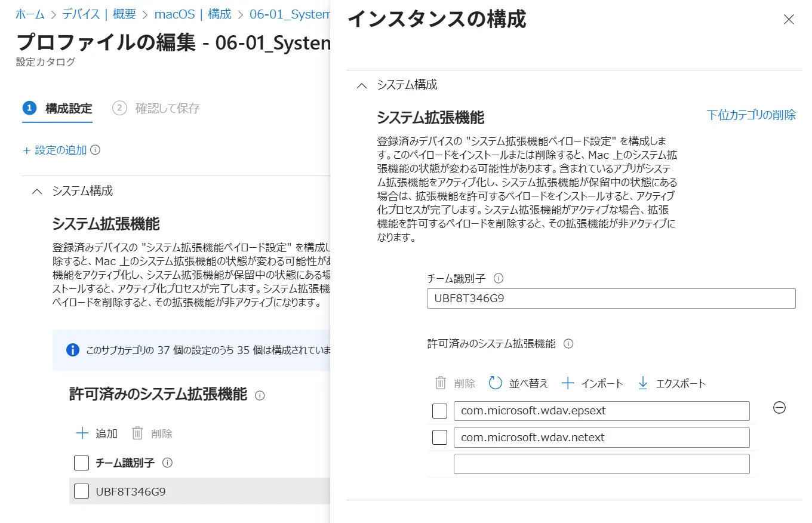Check the box for com.microsoft.wdav.epsext

tap(439, 411)
